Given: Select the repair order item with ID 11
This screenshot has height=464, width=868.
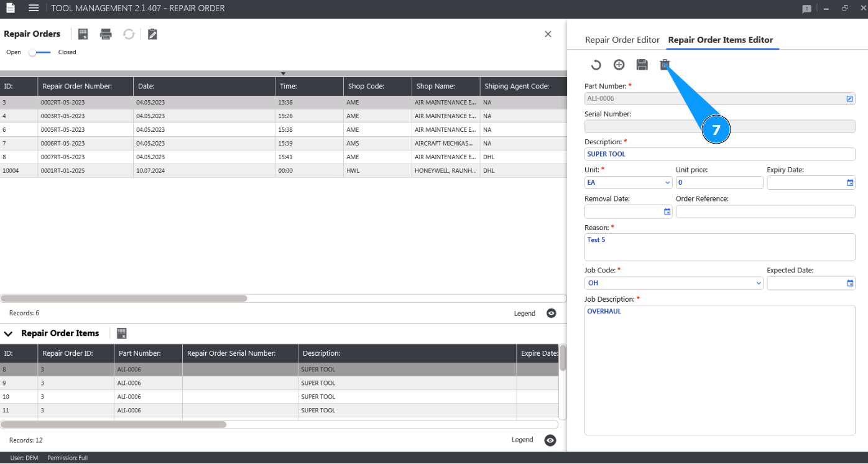Looking at the screenshot, I should (x=279, y=411).
